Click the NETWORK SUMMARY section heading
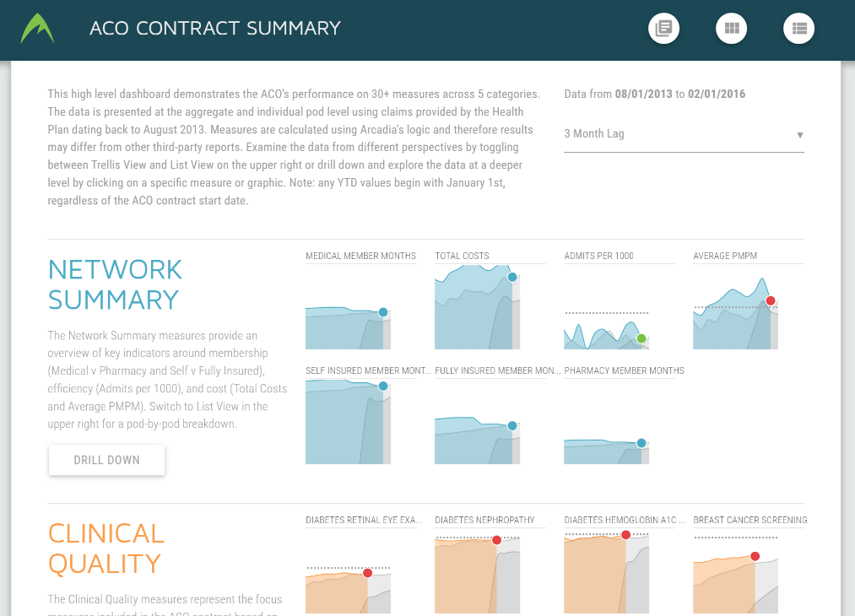 pyautogui.click(x=115, y=285)
